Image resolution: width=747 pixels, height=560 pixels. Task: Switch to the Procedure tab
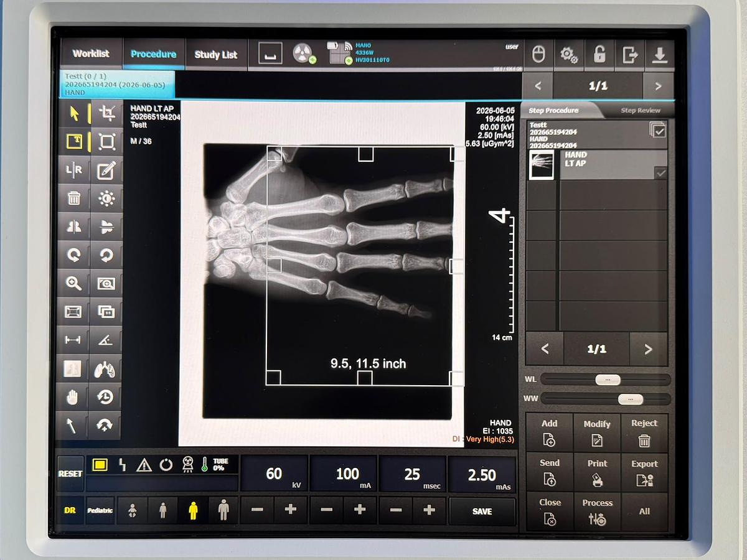click(153, 54)
